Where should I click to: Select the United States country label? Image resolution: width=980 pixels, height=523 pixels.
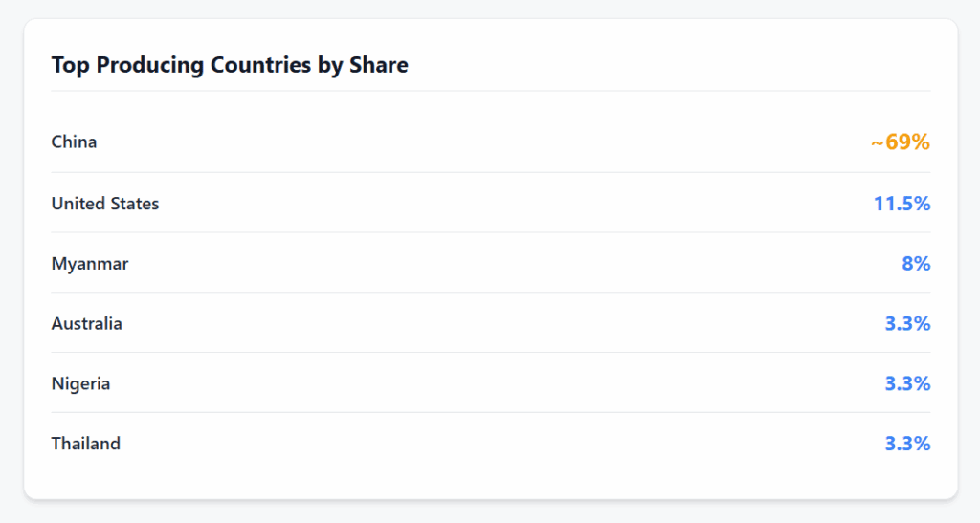tap(105, 203)
